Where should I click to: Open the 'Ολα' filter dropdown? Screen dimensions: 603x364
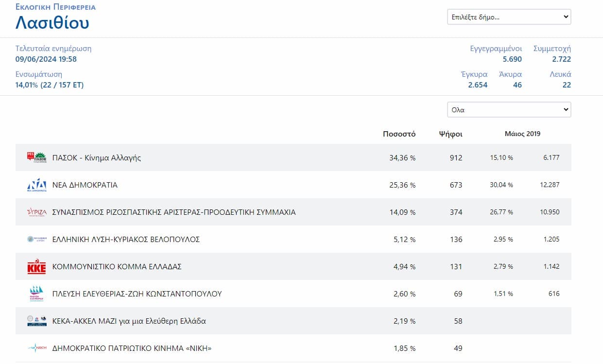509,110
